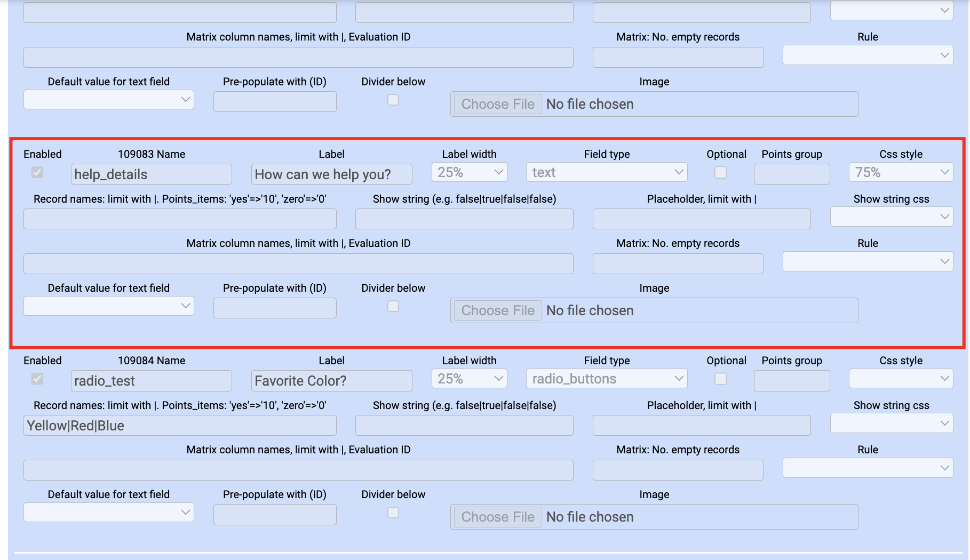
Task: Click the help_details name input
Action: point(151,174)
